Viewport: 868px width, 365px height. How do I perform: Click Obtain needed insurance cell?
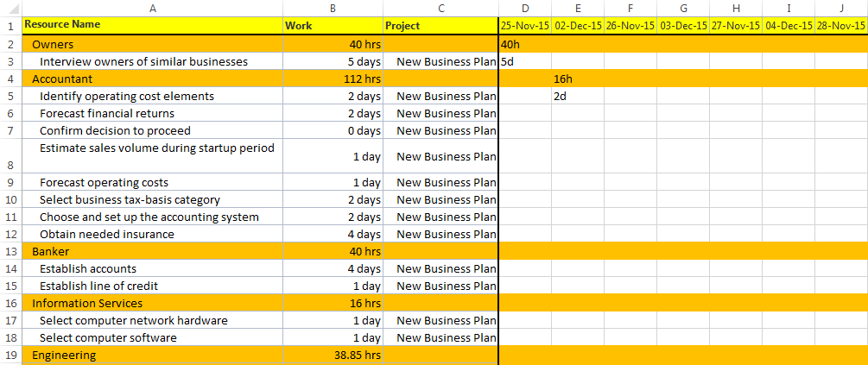click(152, 234)
